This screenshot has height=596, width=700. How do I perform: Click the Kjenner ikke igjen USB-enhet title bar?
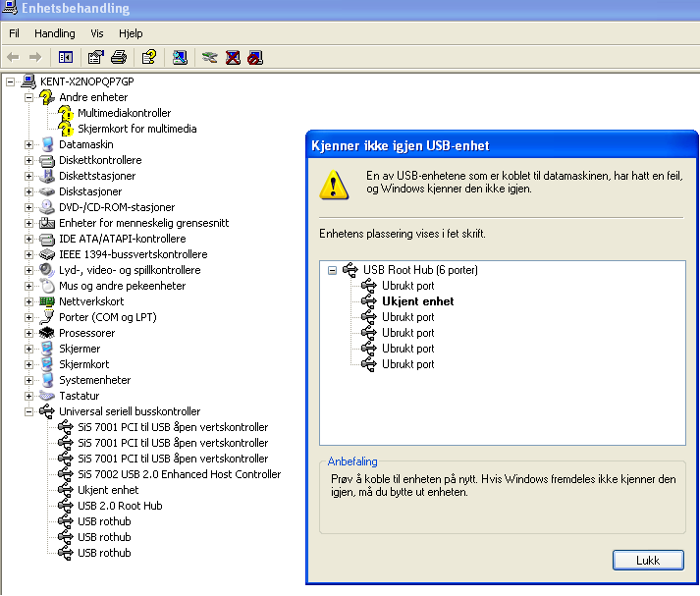502,145
